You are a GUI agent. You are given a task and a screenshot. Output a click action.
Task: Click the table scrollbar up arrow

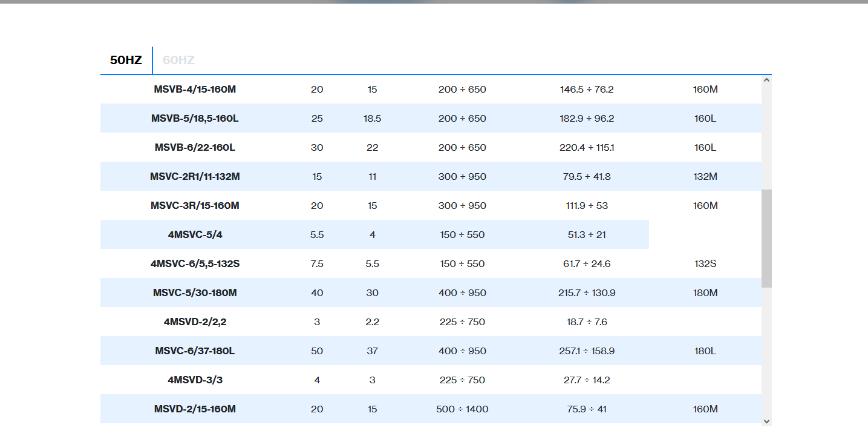(766, 80)
